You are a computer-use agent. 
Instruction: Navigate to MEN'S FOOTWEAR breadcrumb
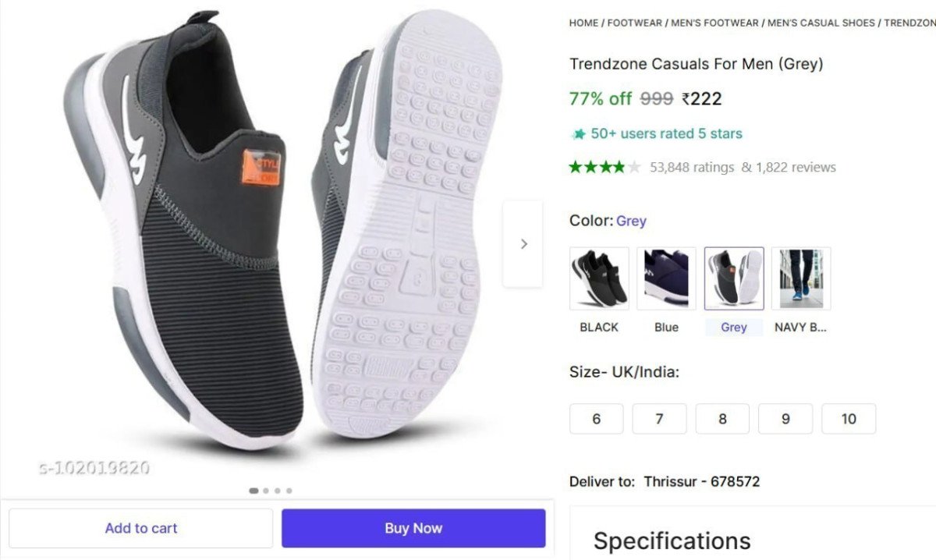pos(715,23)
